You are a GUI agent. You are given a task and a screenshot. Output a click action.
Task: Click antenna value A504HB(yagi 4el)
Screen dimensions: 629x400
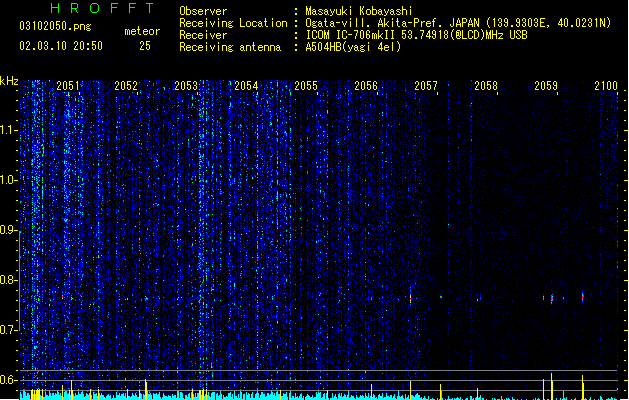pos(353,47)
